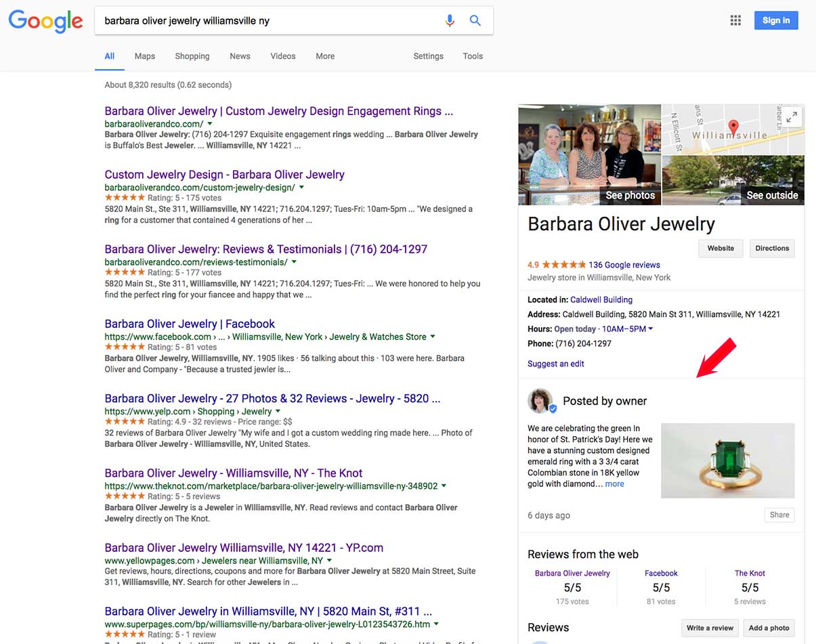Click Suggest an edit link

tap(556, 364)
